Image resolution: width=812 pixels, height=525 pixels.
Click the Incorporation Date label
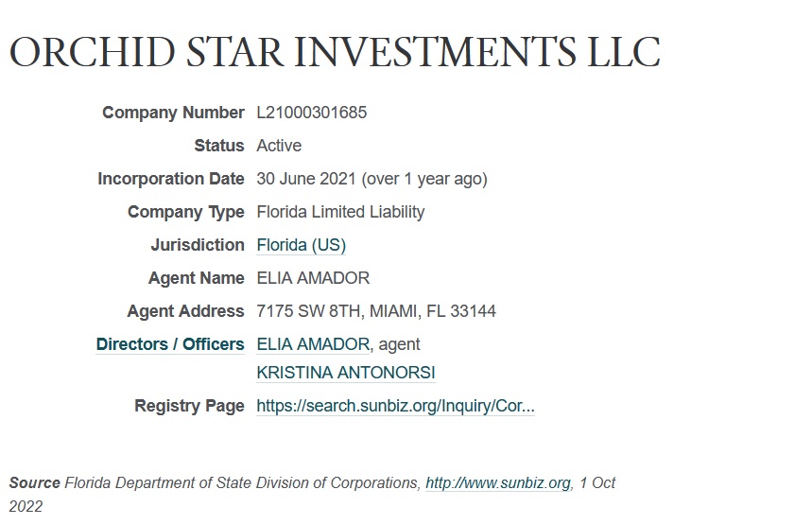[171, 179]
